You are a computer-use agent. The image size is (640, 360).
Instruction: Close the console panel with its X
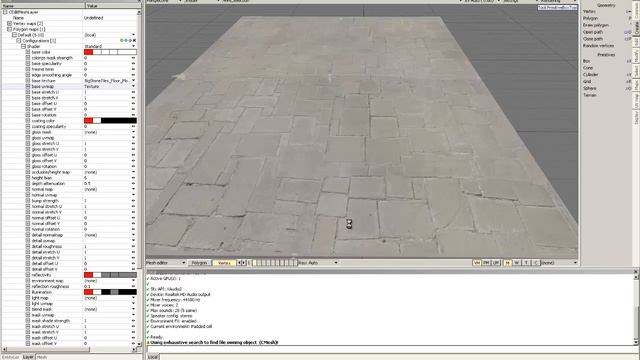pyautogui.click(x=636, y=271)
